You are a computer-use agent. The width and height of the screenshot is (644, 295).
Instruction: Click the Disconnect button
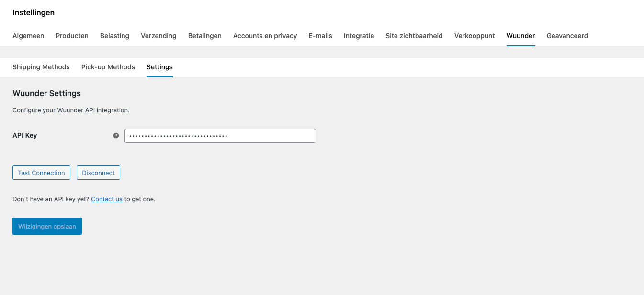[98, 173]
